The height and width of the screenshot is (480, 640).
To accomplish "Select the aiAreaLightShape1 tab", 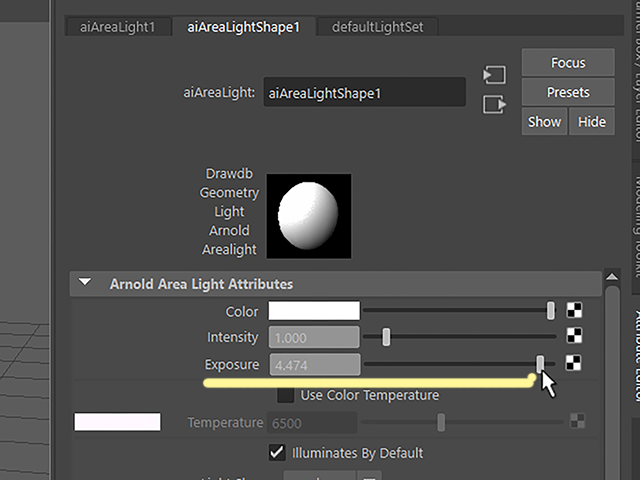I will [x=244, y=27].
